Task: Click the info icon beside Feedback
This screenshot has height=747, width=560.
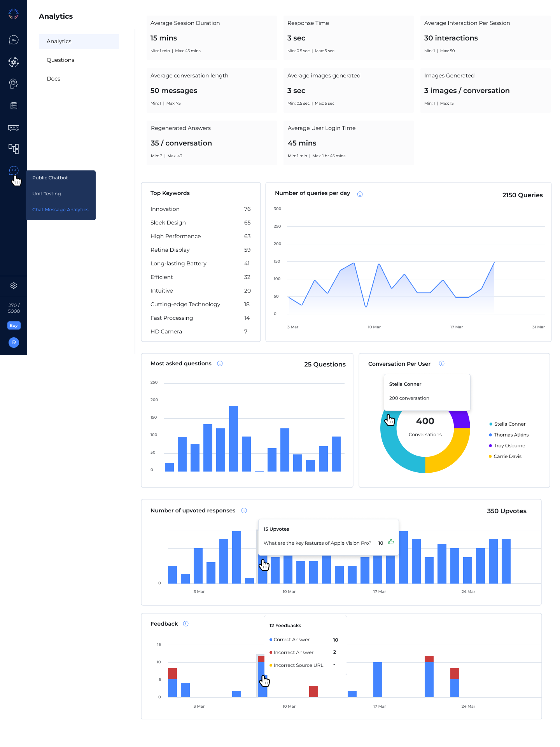Action: pyautogui.click(x=186, y=624)
